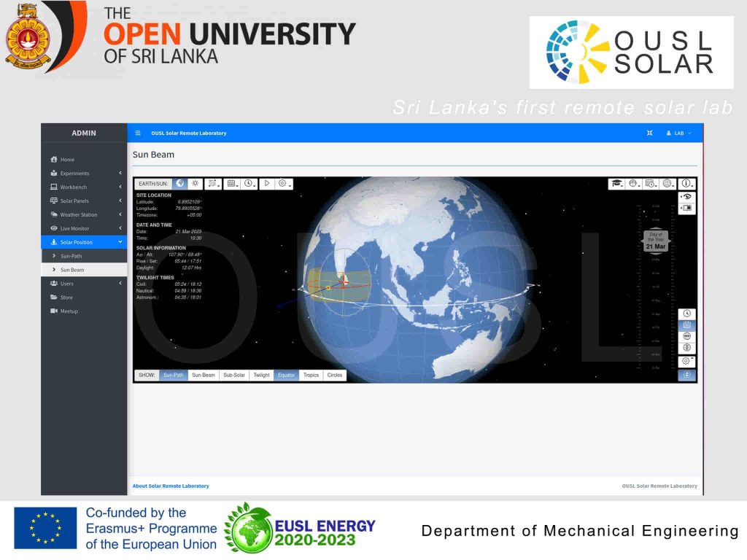Open the info circle dropdown
The height and width of the screenshot is (560, 747).
[x=687, y=183]
